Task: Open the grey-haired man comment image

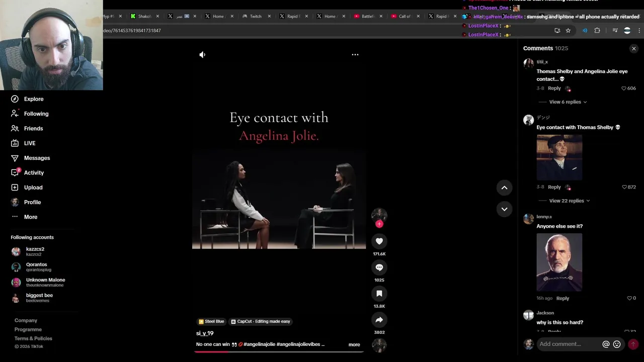Action: (x=559, y=262)
